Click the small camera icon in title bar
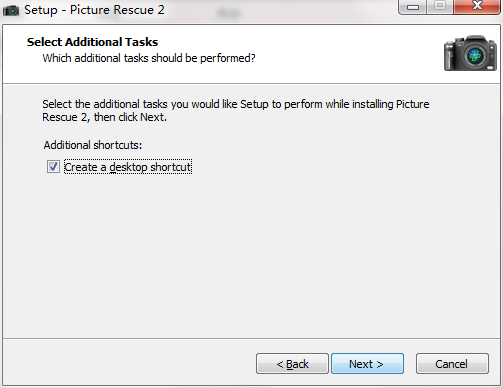The height and width of the screenshot is (388, 503). [11, 10]
